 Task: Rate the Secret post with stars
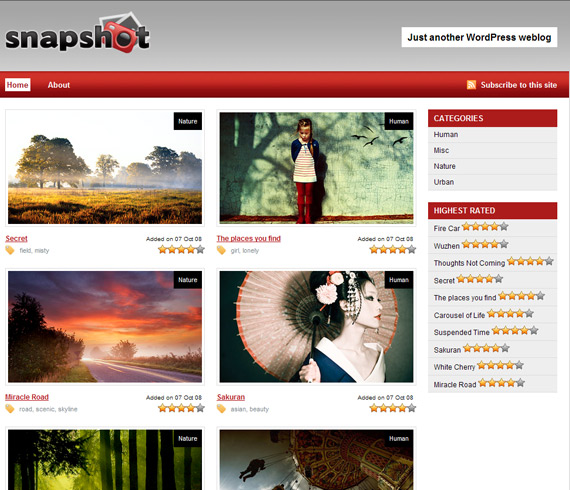coord(181,249)
